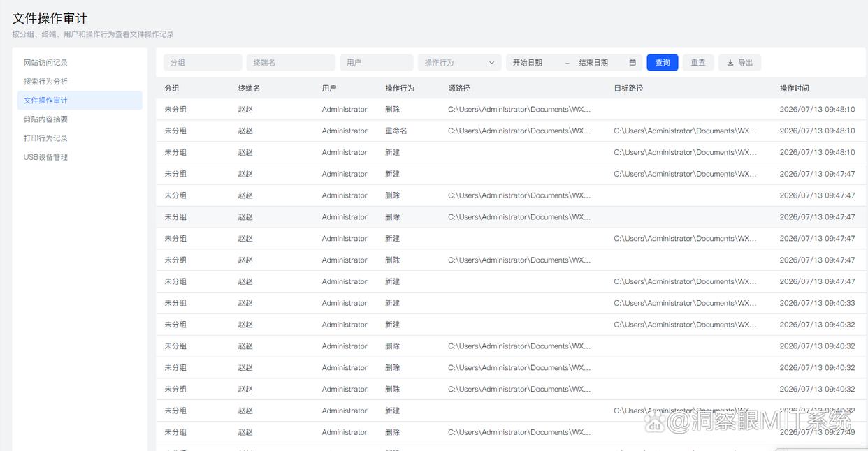Open 打印行为记录 in sidebar
This screenshot has width=868, height=451.
pyautogui.click(x=45, y=138)
